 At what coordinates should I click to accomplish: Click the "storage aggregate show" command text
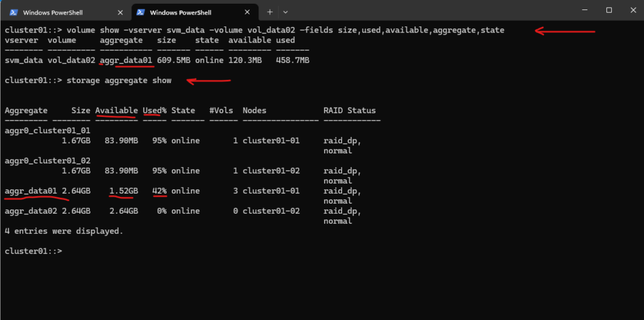coord(119,80)
